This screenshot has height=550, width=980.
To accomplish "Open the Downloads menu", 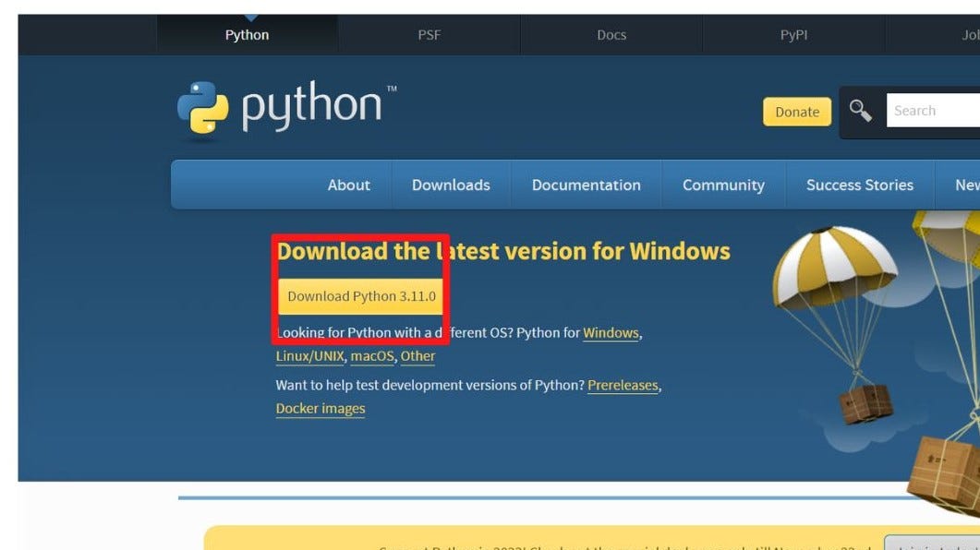I will pyautogui.click(x=451, y=185).
